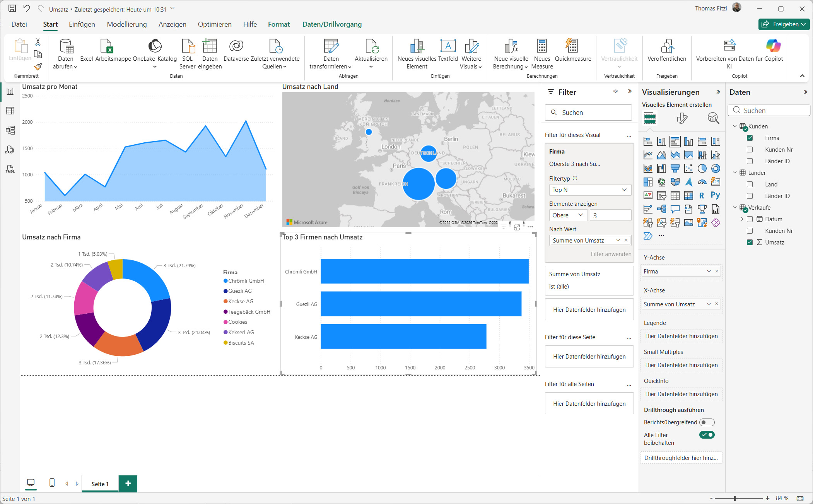Select the pie chart visualization icon
The width and height of the screenshot is (813, 504).
tap(702, 169)
